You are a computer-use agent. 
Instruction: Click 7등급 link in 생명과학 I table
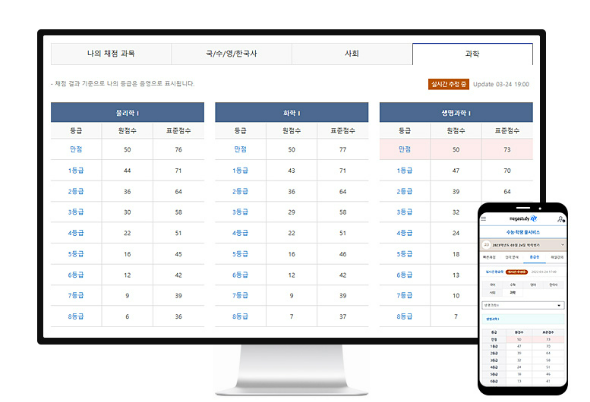tap(404, 295)
